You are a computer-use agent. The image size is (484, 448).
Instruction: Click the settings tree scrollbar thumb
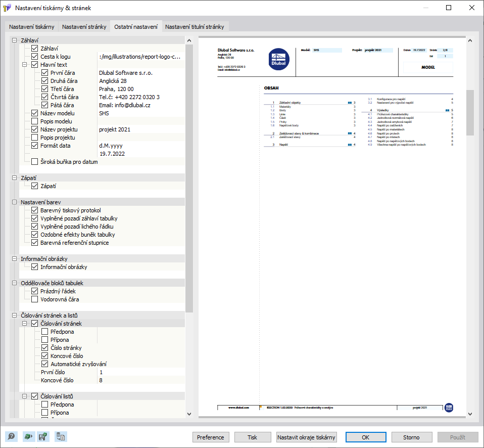189,178
